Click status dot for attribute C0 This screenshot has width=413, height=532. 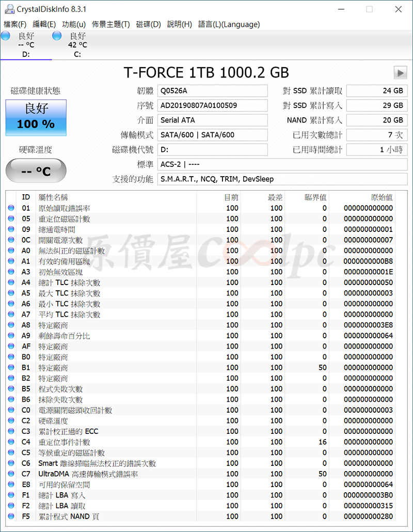pos(11,410)
